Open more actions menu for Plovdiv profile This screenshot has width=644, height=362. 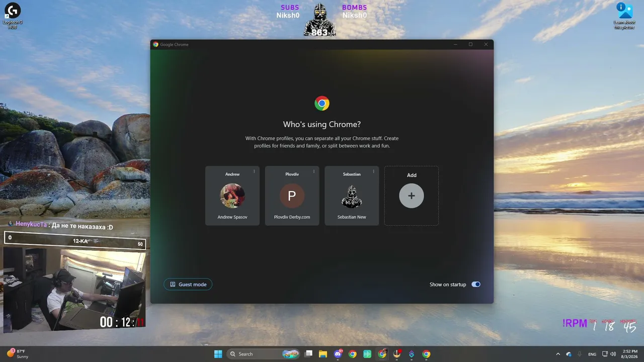pos(314,171)
